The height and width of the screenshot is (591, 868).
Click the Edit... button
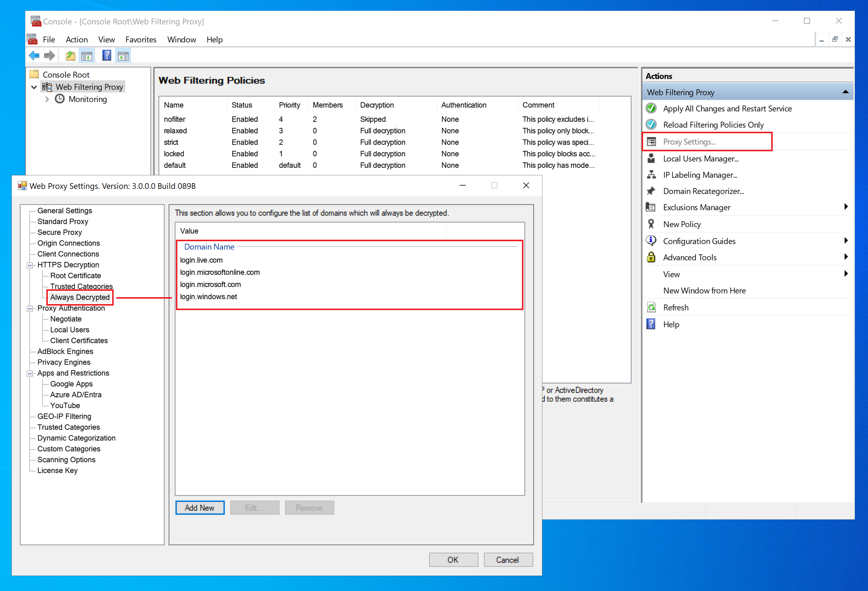pos(254,508)
